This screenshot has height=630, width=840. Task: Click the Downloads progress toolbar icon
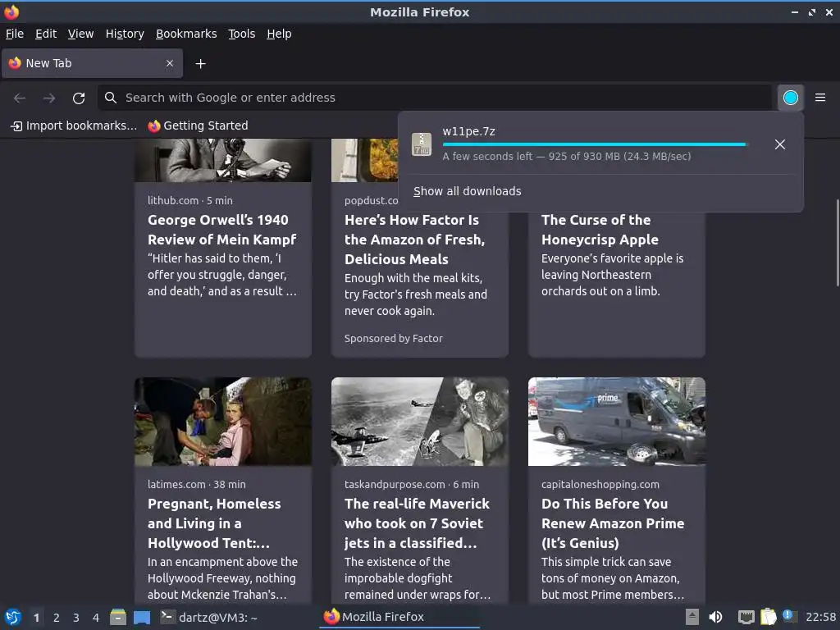[790, 98]
